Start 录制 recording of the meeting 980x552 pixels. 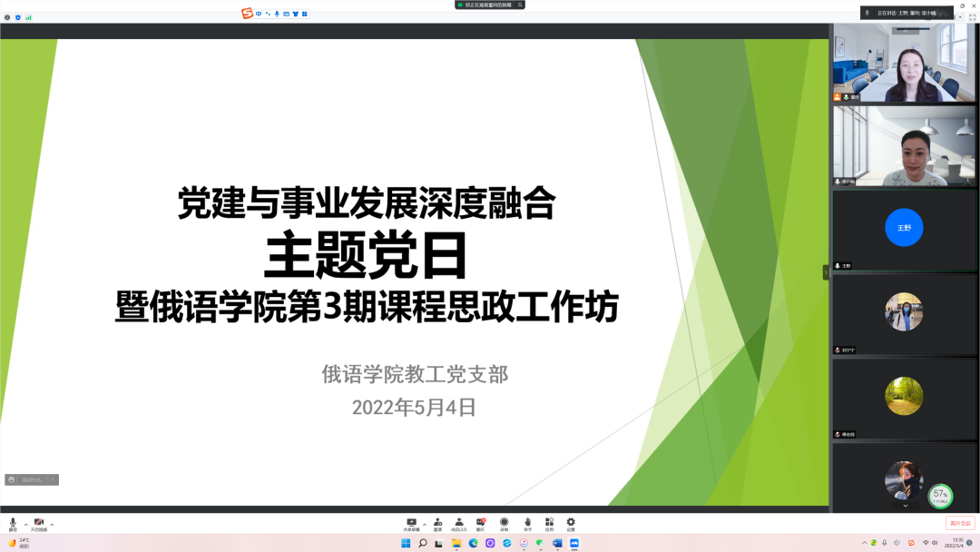[x=504, y=523]
